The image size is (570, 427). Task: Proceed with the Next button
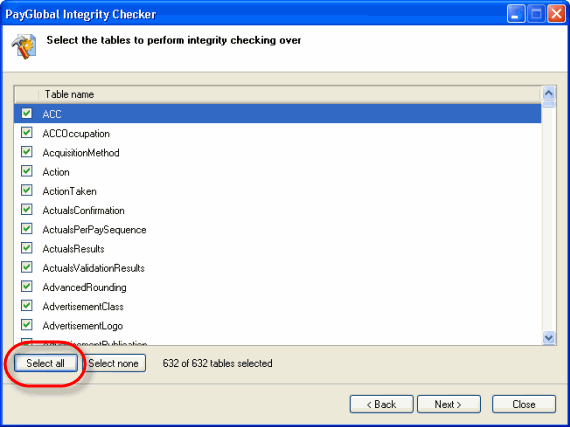[449, 404]
